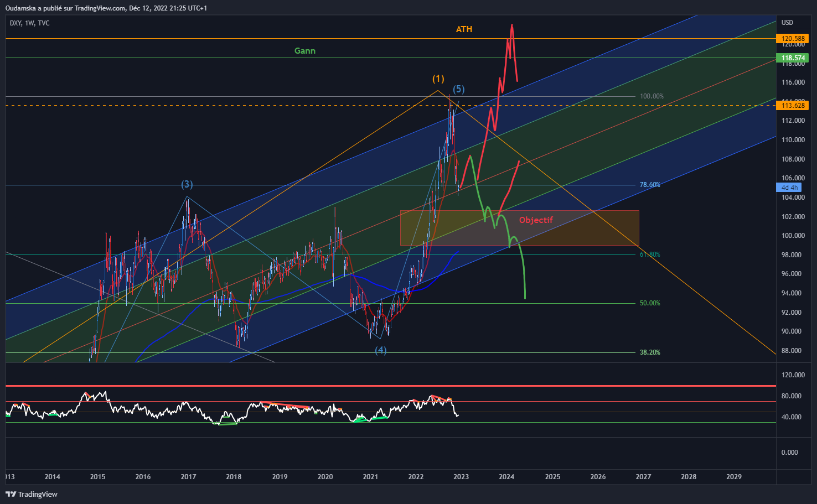Viewport: 817px width, 504px height.
Task: Click the green Gann annotation text
Action: 304,51
